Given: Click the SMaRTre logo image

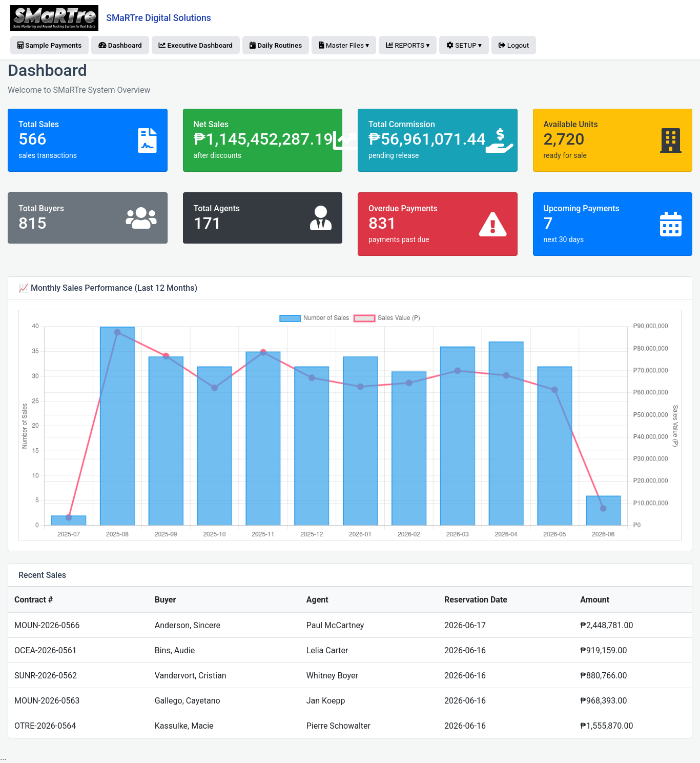Looking at the screenshot, I should (x=54, y=18).
